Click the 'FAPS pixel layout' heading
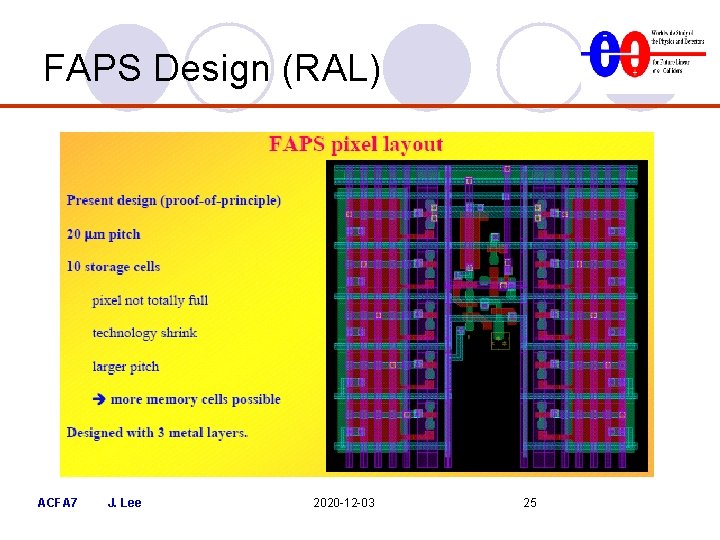Viewport: 720px width, 540px height. tap(356, 144)
